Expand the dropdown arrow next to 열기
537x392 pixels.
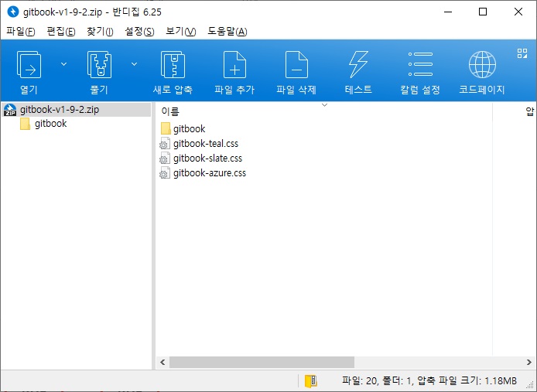point(63,64)
